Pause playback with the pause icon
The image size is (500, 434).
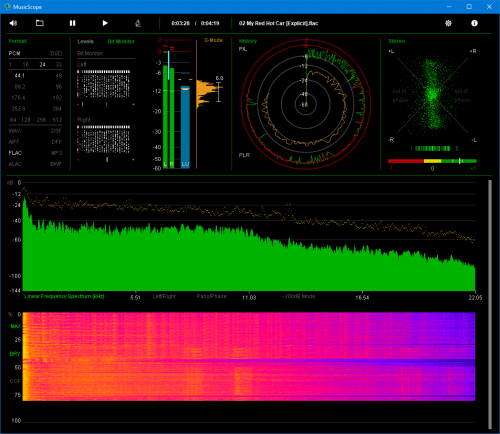[x=72, y=23]
